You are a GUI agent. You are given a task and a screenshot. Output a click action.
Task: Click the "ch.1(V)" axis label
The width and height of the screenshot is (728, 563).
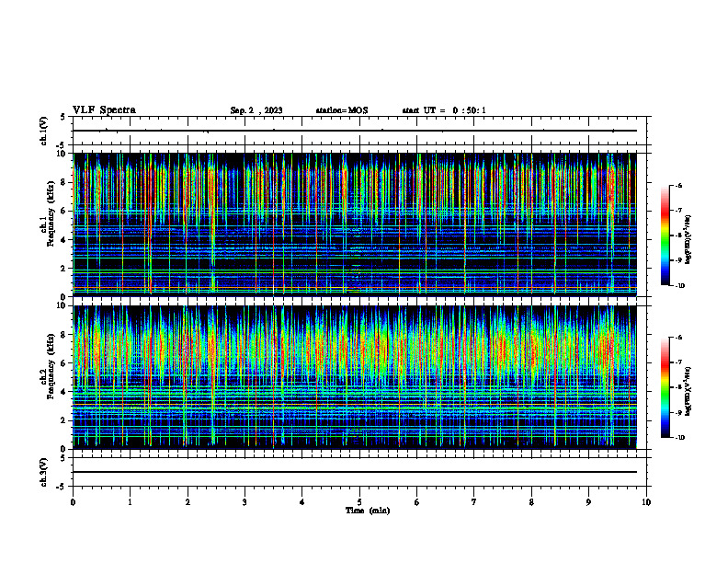coord(43,131)
